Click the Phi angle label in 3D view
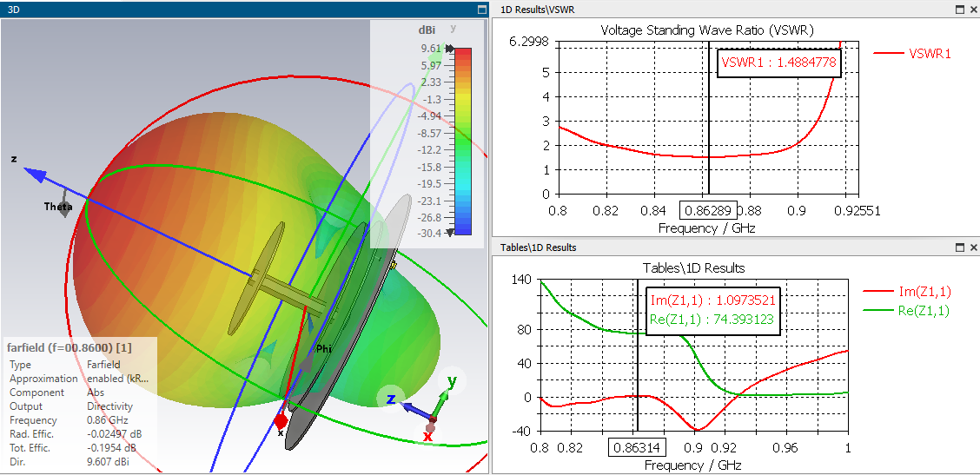The width and height of the screenshot is (980, 475). pyautogui.click(x=324, y=349)
